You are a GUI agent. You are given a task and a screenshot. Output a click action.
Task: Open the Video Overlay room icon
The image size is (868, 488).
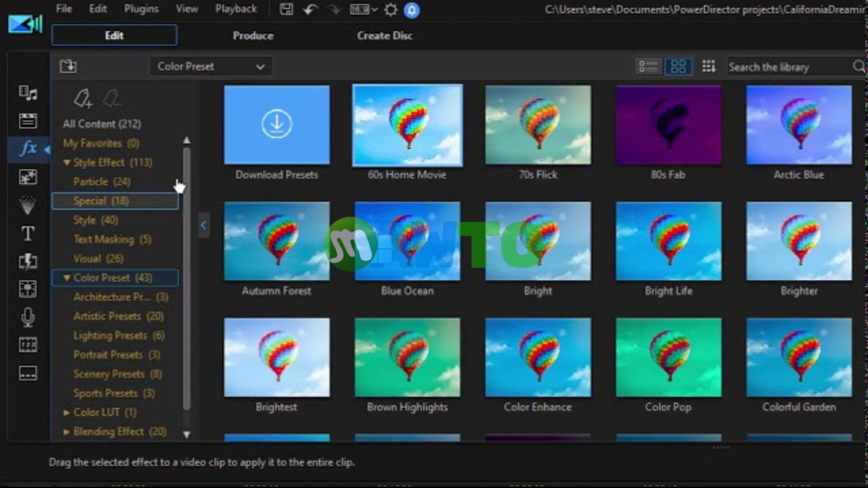(28, 177)
